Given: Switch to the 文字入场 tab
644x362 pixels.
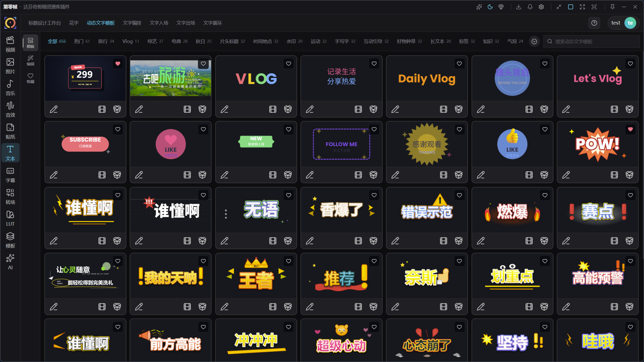Looking at the screenshot, I should point(159,23).
